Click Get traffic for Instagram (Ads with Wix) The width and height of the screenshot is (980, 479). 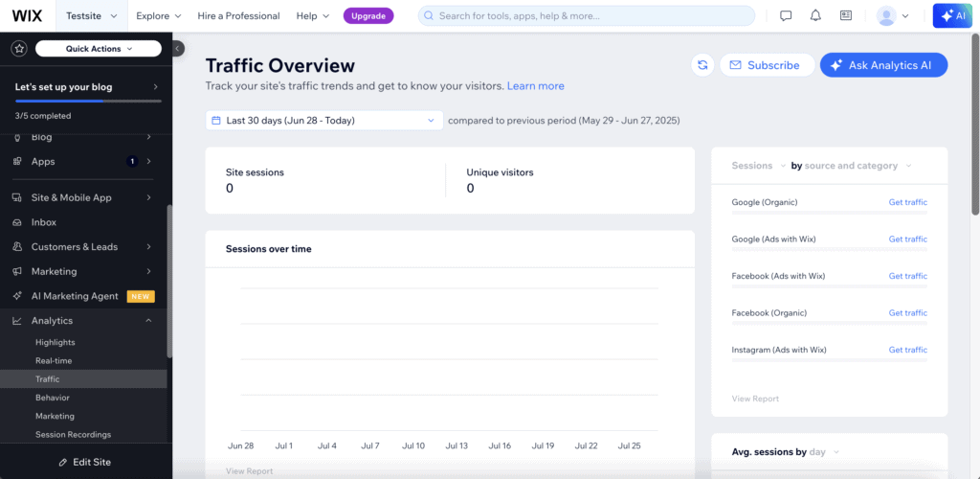point(908,350)
